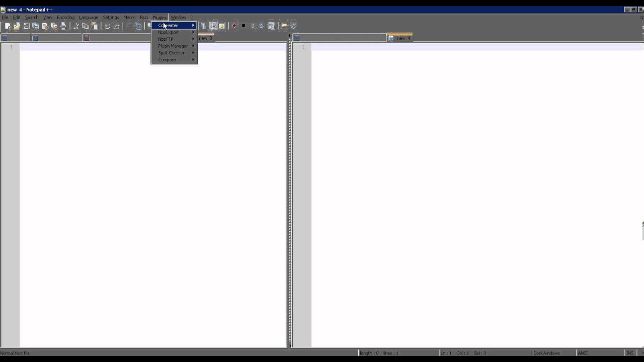This screenshot has width=644, height=362.
Task: Click the spell-check toolbar icon with checkmark
Action: (x=293, y=26)
